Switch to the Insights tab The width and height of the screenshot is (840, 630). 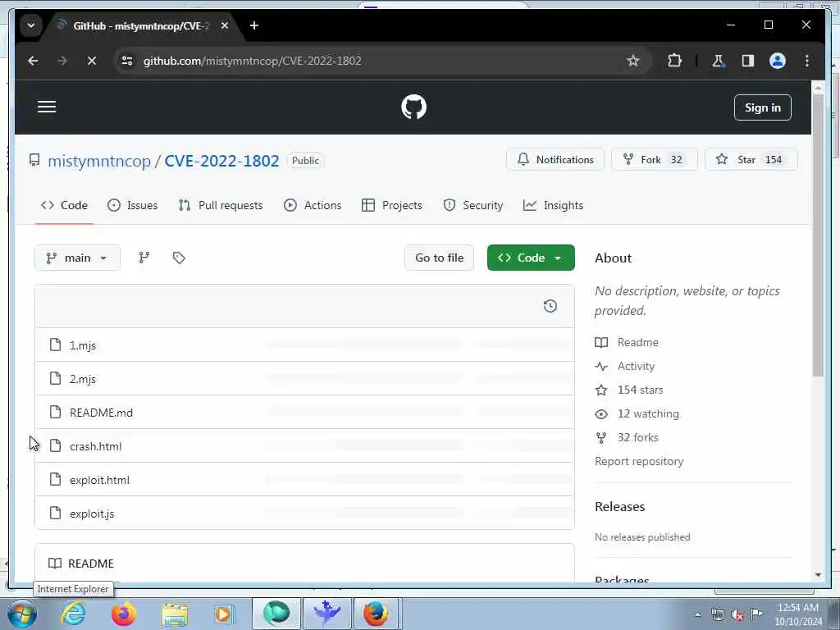coord(553,205)
